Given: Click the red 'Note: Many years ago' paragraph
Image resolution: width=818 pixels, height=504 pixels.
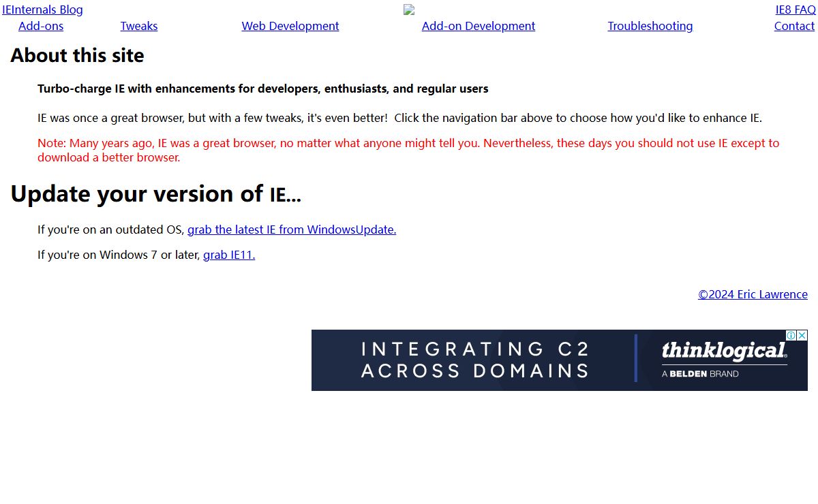Looking at the screenshot, I should click(x=408, y=150).
